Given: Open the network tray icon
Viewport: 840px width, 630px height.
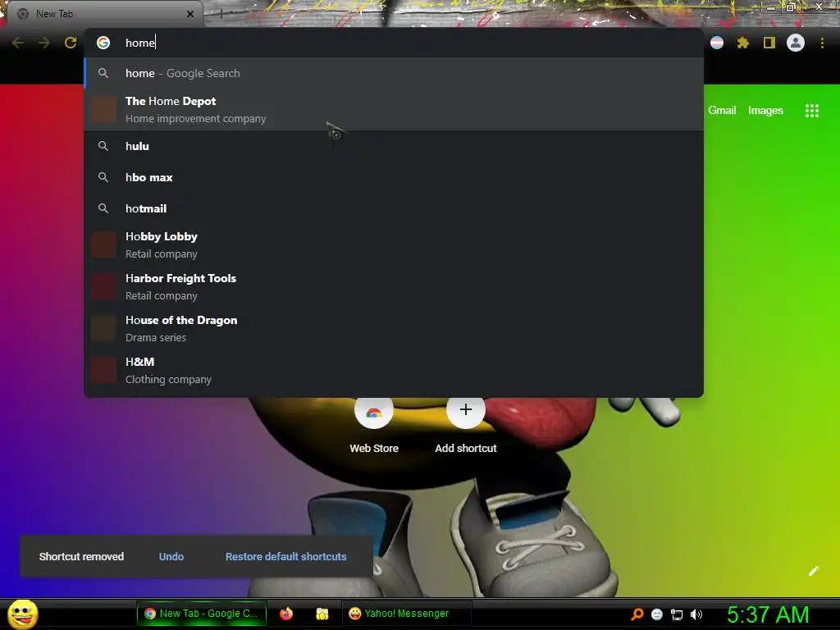Looking at the screenshot, I should click(677, 614).
